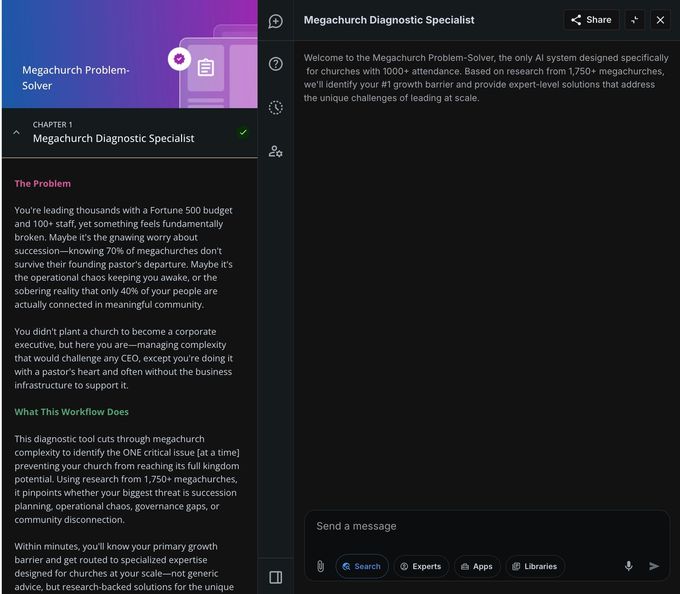Click the welcome message paragraph in the chat
The image size is (680, 594).
(486, 78)
